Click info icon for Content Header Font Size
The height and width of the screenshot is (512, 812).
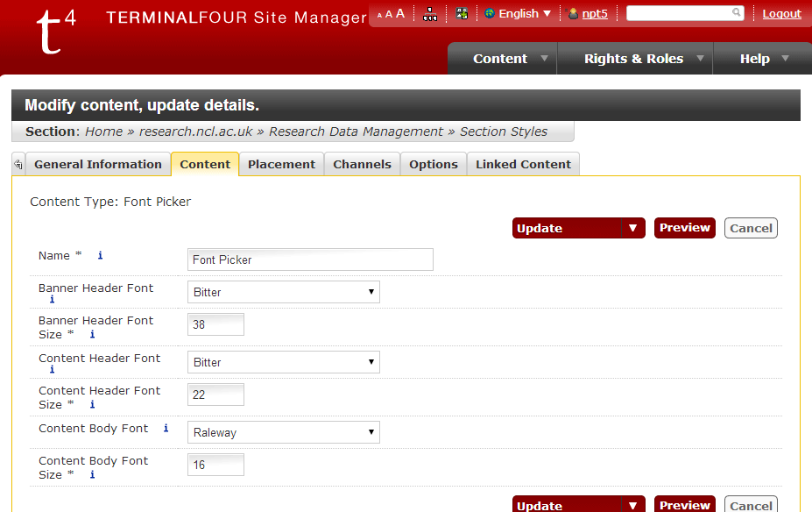92,405
